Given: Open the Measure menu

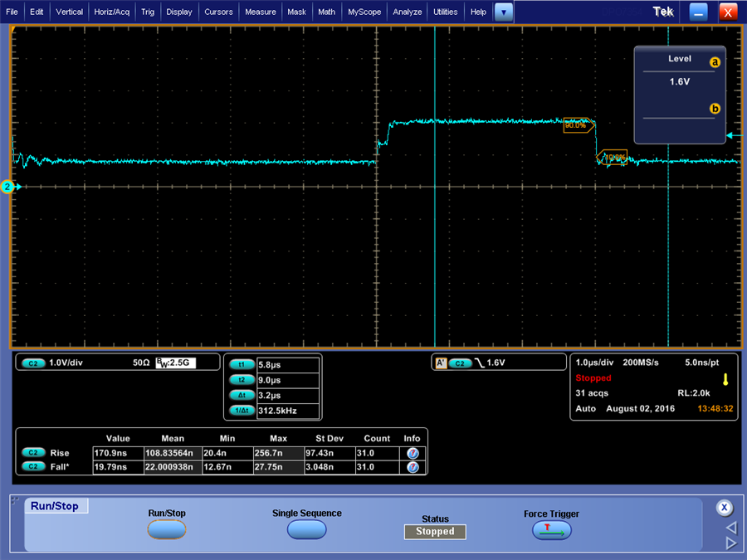Looking at the screenshot, I should (260, 12).
